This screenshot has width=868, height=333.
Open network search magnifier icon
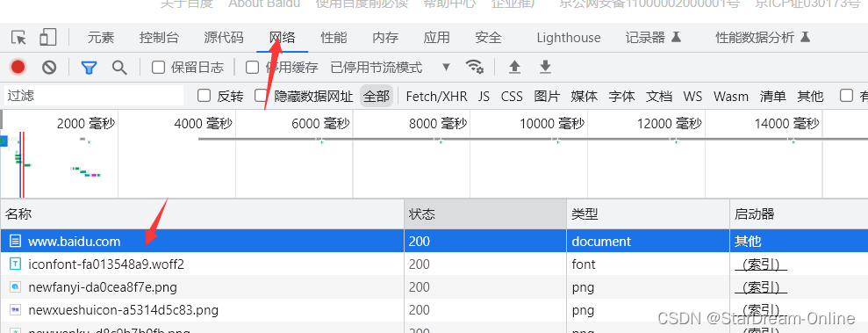pyautogui.click(x=119, y=68)
